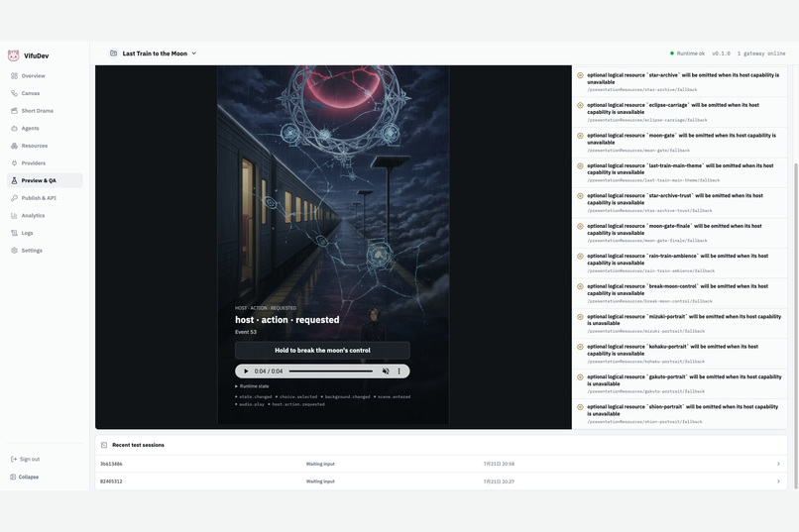This screenshot has height=532, width=799.
Task: Click the 'v0.1.0' version label
Action: 721,53
